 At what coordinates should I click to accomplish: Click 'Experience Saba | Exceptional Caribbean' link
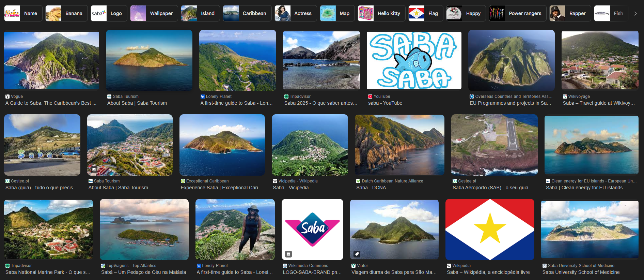pyautogui.click(x=221, y=188)
